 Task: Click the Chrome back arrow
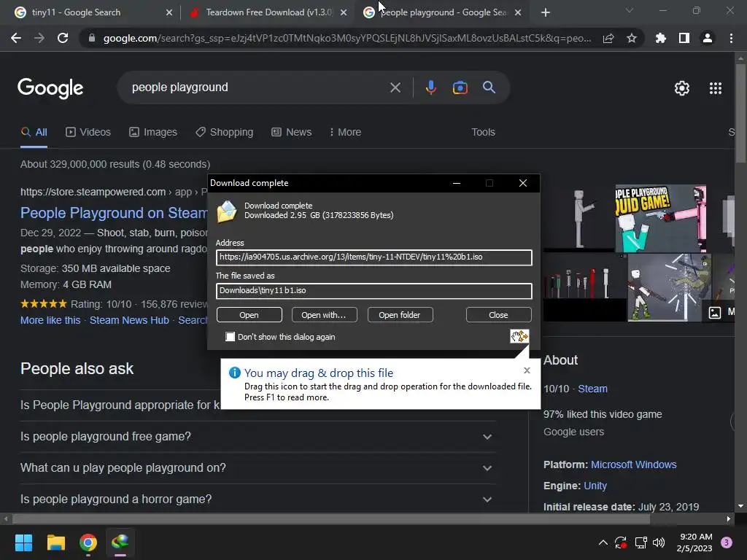click(16, 38)
